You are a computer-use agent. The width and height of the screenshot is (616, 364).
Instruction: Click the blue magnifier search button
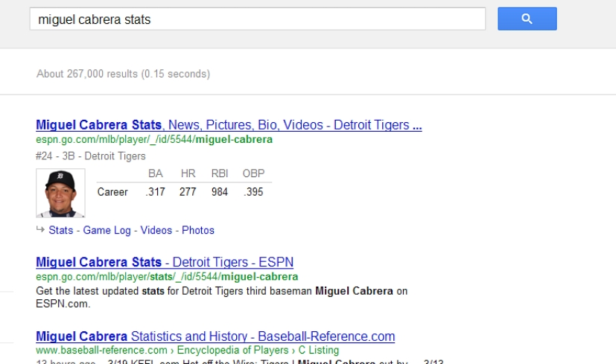(x=527, y=19)
